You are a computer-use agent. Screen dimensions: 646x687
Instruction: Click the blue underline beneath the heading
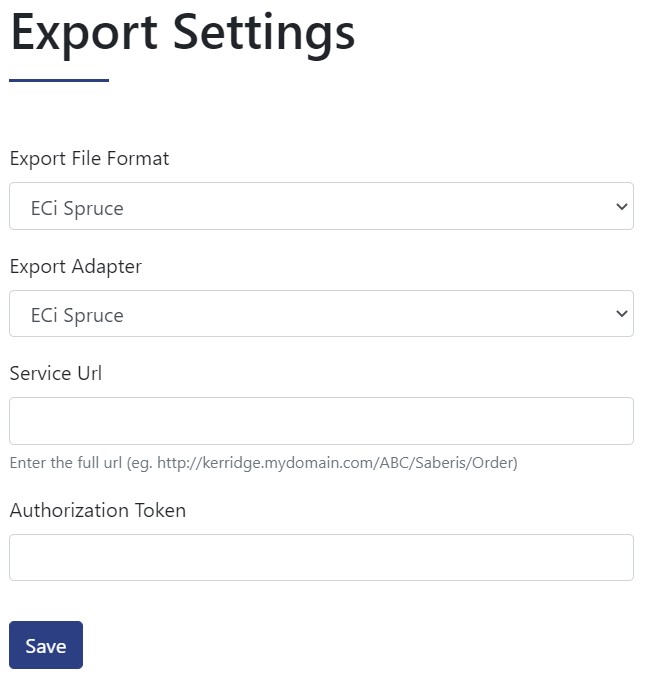pos(59,80)
